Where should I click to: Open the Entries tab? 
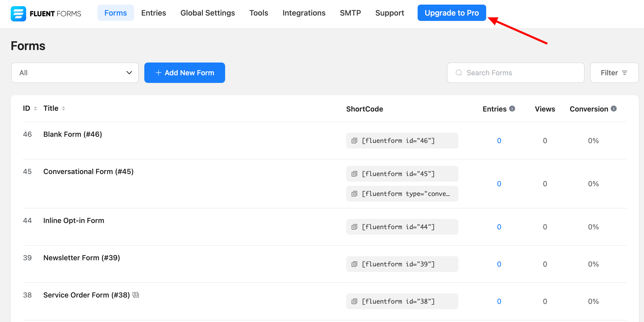click(x=153, y=13)
